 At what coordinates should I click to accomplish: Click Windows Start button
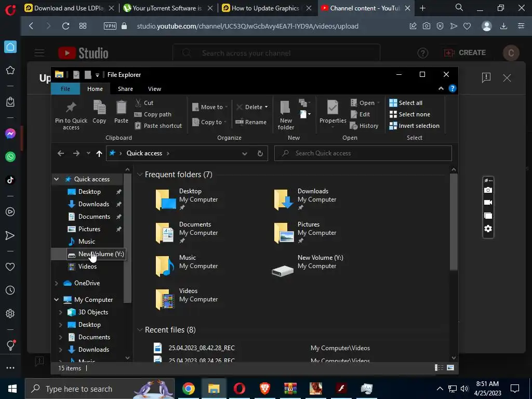pyautogui.click(x=12, y=389)
